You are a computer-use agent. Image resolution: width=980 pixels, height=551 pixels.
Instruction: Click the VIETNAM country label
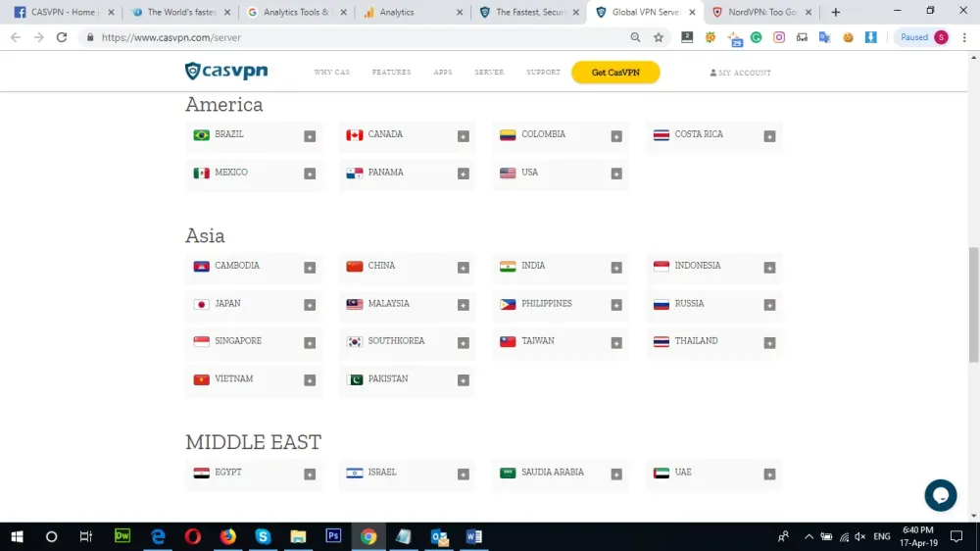point(234,378)
